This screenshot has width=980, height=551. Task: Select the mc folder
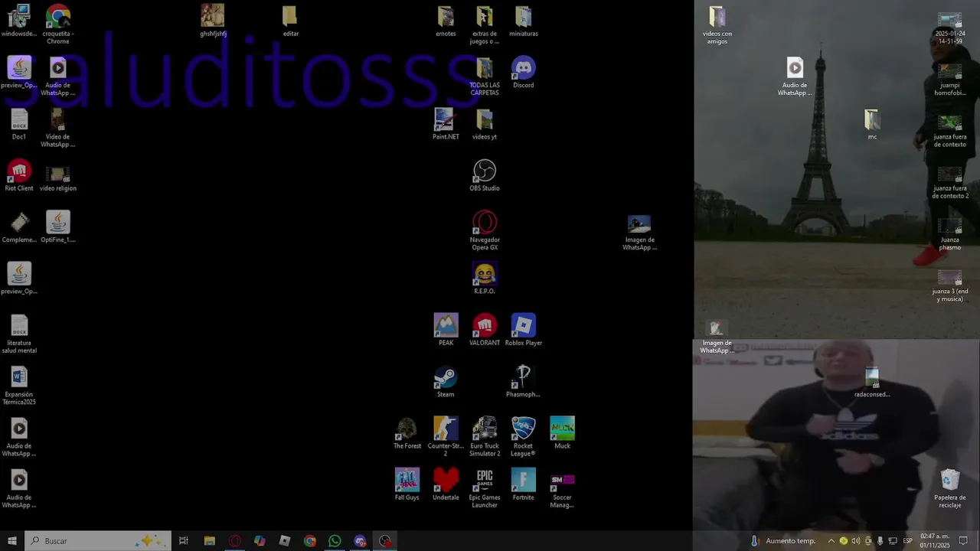(872, 124)
